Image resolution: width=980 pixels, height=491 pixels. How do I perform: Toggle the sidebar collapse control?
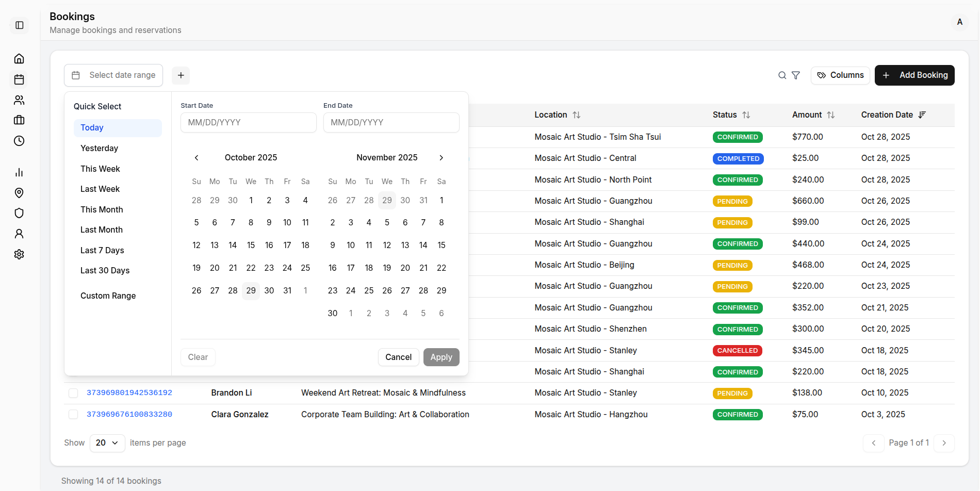[19, 25]
